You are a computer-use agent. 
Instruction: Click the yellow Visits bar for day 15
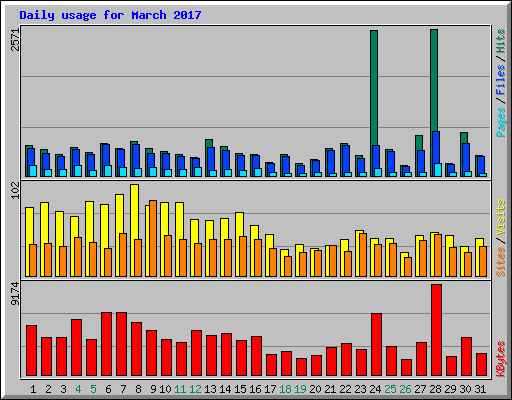tap(240, 224)
